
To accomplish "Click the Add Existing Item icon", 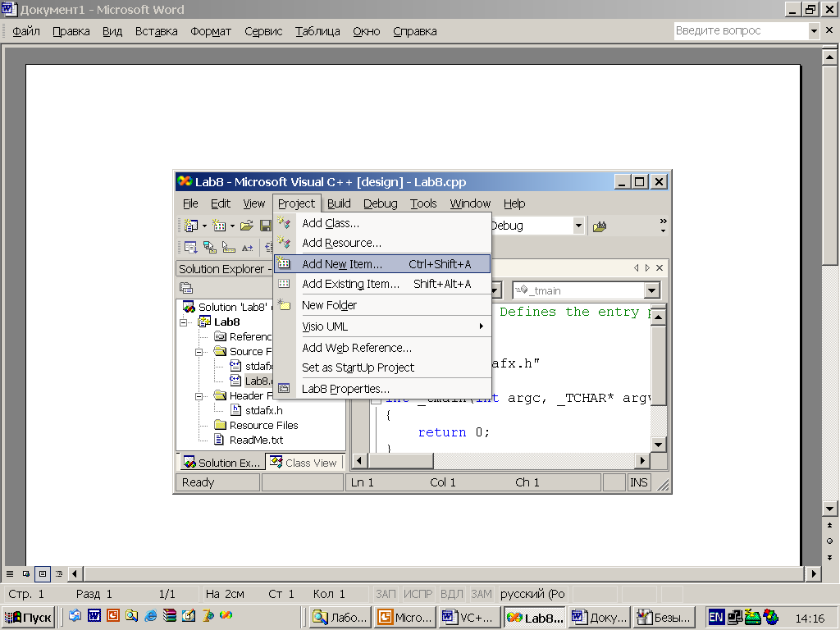I will point(284,283).
